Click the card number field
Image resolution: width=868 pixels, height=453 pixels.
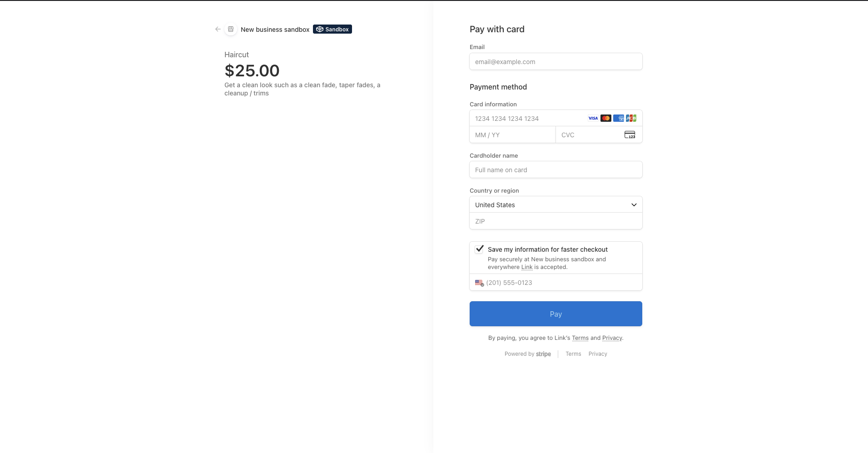(527, 119)
